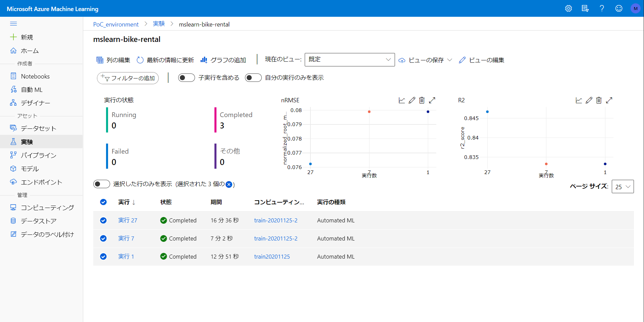This screenshot has width=644, height=322.
Task: Enable the 自分の実行のみを表示 toggle
Action: tap(253, 77)
